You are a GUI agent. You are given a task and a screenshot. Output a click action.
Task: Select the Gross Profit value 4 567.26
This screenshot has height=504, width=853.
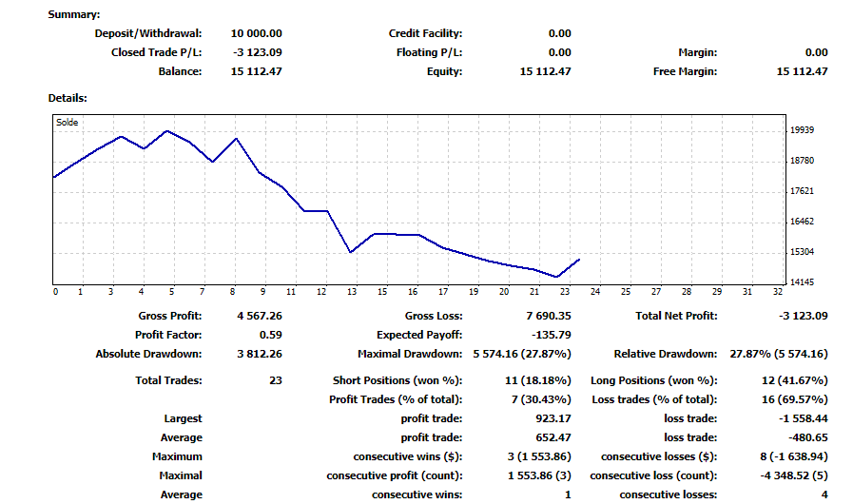(x=260, y=316)
